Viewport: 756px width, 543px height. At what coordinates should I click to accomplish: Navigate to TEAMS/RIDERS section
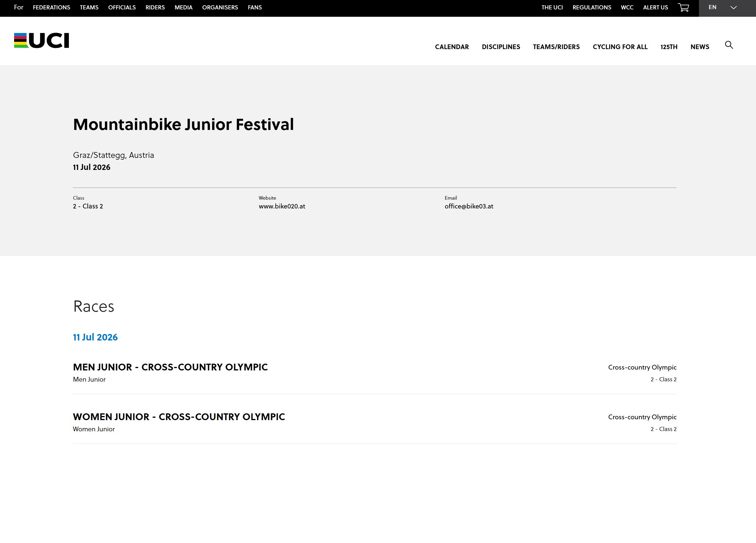point(556,47)
